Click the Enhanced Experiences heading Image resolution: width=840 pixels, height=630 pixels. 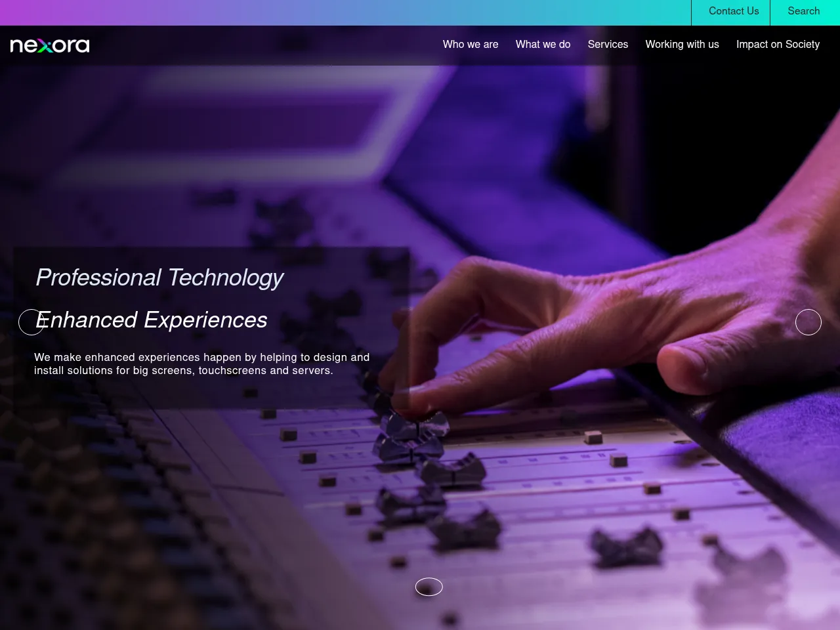152,320
